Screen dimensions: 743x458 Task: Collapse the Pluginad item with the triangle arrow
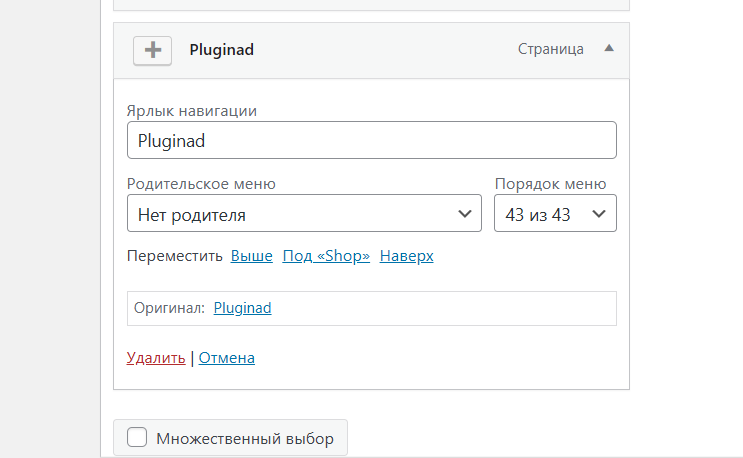point(609,48)
